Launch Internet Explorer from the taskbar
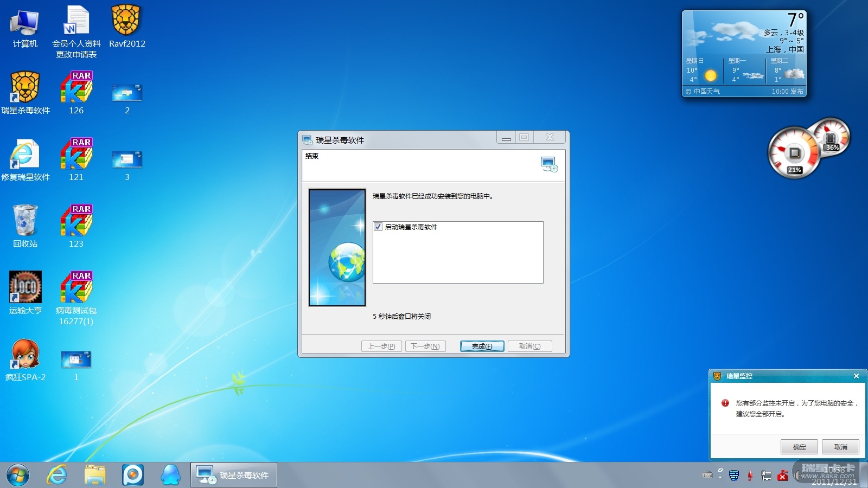868x488 pixels. pyautogui.click(x=56, y=475)
